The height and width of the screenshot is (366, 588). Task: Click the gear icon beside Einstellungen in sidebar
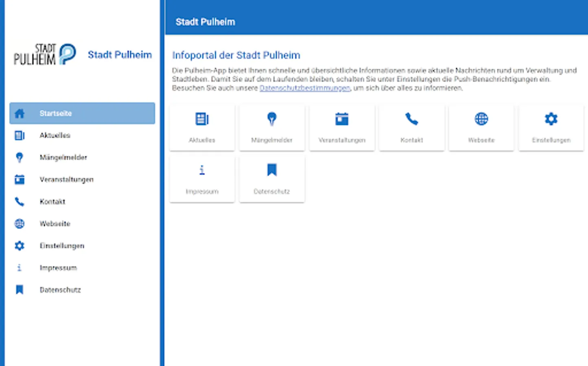(x=20, y=246)
